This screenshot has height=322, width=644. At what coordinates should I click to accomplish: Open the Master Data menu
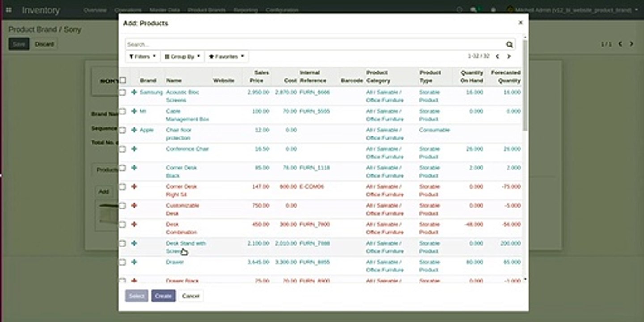coord(165,10)
